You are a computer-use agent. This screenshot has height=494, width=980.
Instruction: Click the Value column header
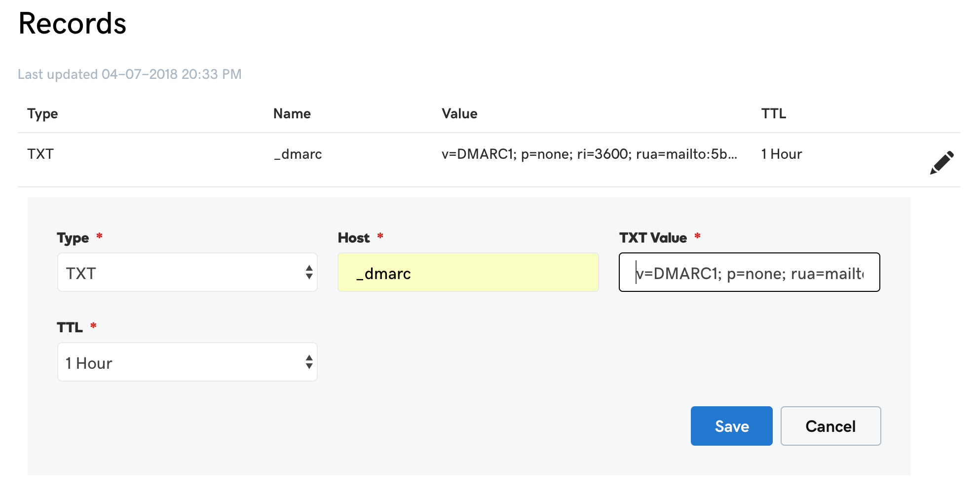coord(459,113)
